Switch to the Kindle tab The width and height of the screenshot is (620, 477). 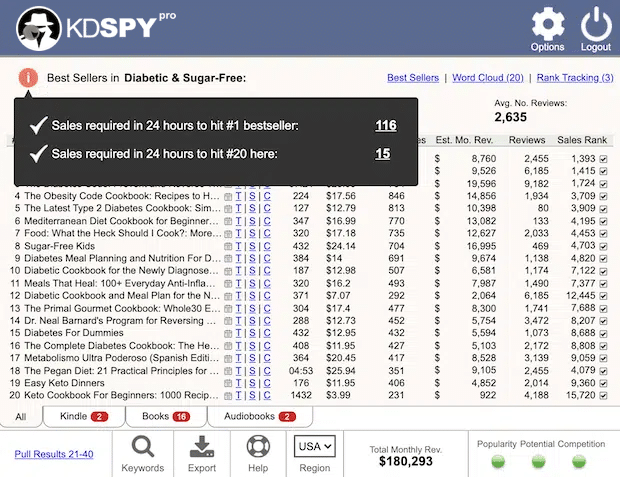point(83,416)
